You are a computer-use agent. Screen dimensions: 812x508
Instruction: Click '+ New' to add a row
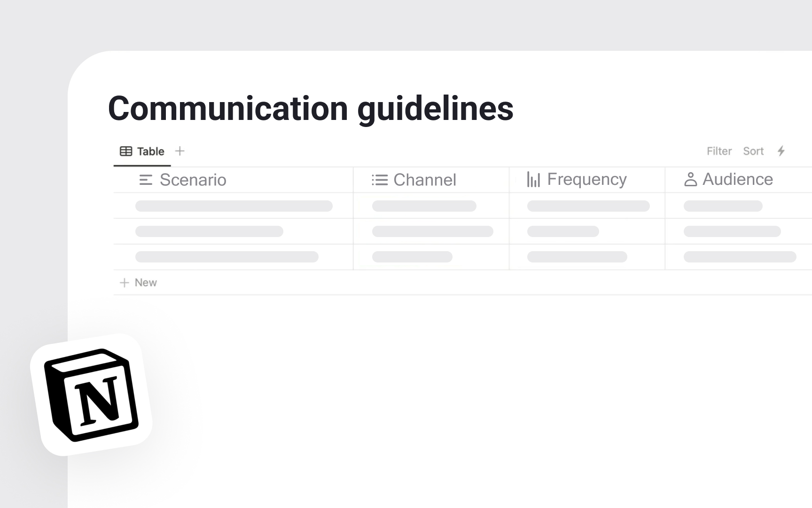pyautogui.click(x=138, y=282)
